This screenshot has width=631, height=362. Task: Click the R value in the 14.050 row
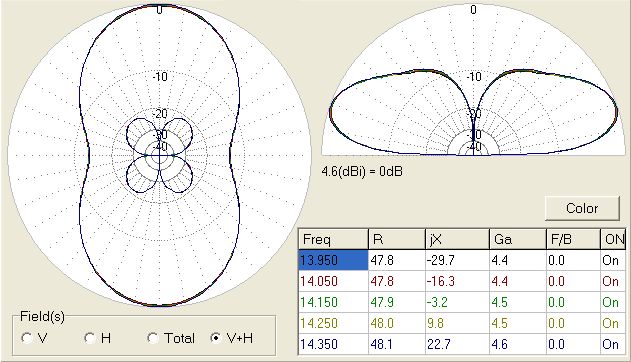tap(397, 281)
